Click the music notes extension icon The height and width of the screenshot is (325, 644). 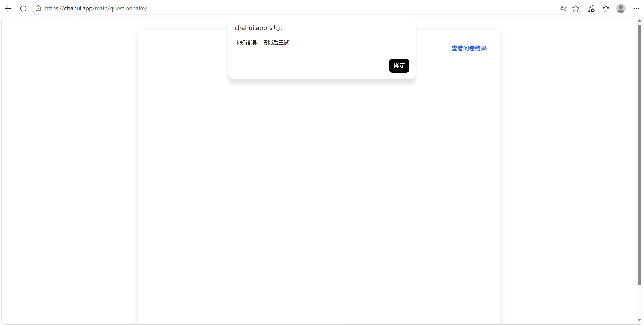[591, 8]
